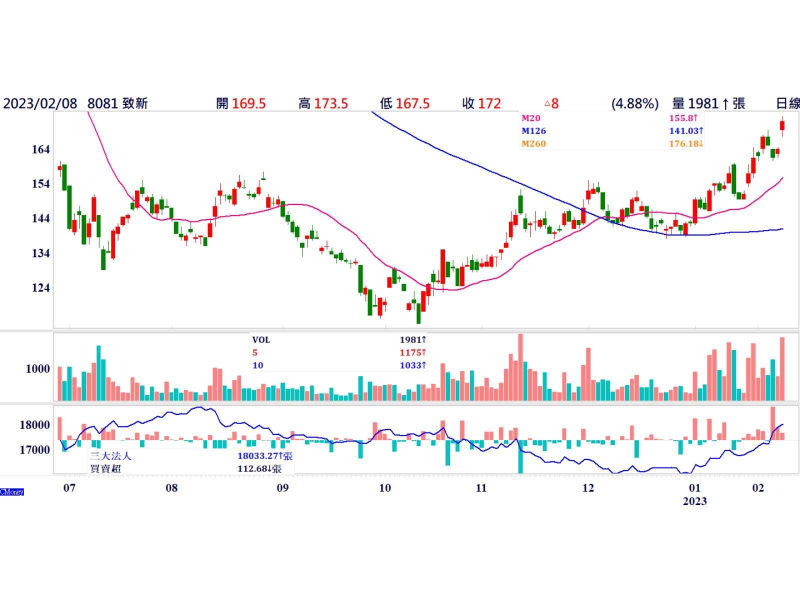Click the date 2023/02/08 in header
Screen dimensions: 800x600
(x=38, y=103)
